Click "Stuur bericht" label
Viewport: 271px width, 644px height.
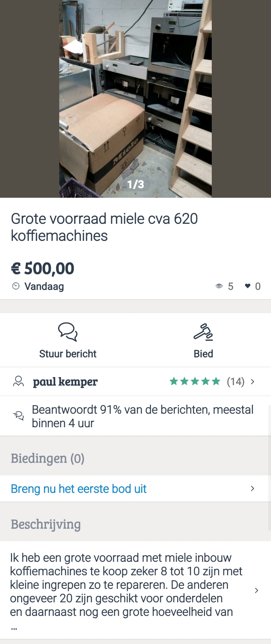(68, 354)
